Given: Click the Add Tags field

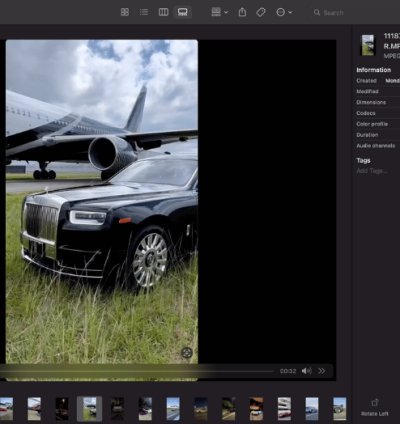Looking at the screenshot, I should coord(372,171).
